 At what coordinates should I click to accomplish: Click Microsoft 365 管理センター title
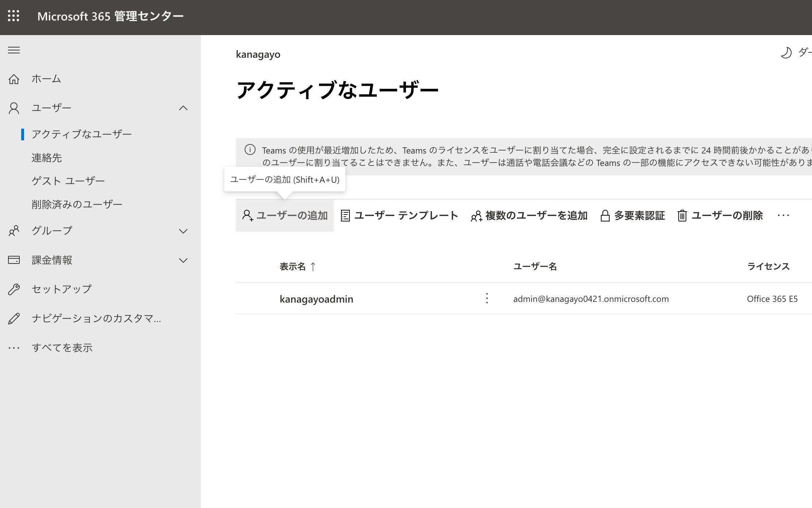click(111, 16)
